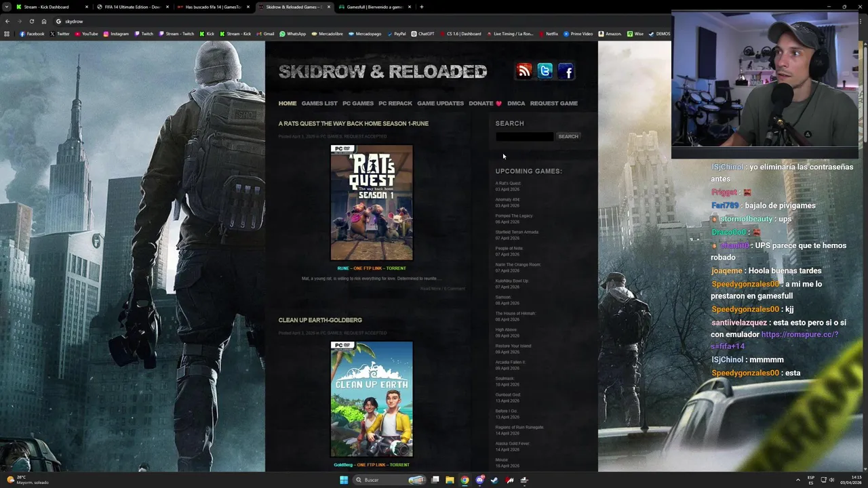
Task: Open the YouTube bookmark
Action: [x=86, y=34]
